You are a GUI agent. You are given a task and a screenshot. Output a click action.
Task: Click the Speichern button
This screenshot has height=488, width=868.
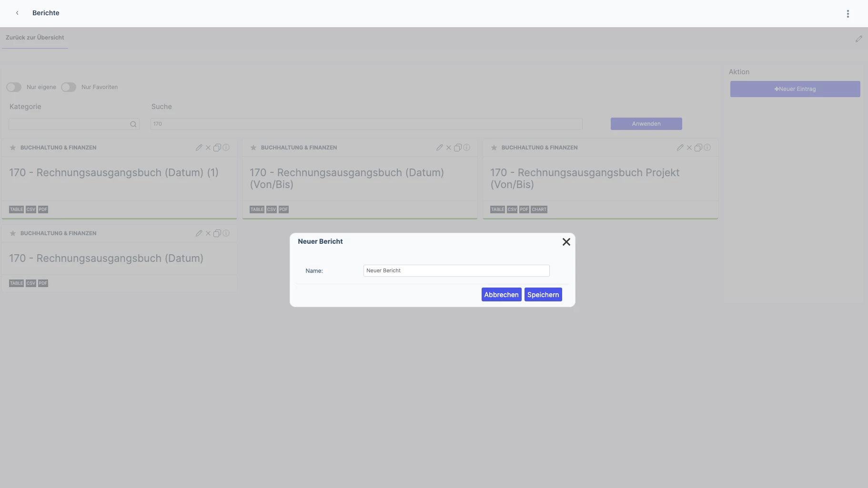point(543,295)
